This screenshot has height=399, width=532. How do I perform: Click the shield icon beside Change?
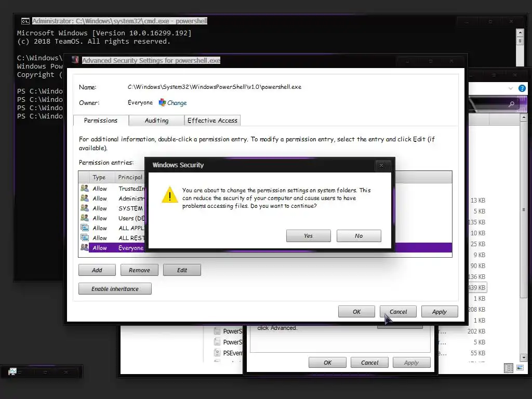[x=162, y=102]
